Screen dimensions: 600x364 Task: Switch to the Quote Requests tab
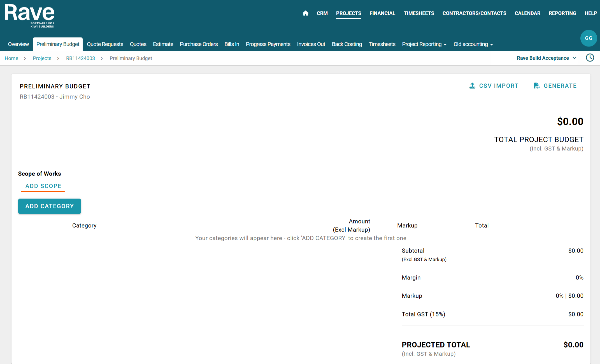105,44
